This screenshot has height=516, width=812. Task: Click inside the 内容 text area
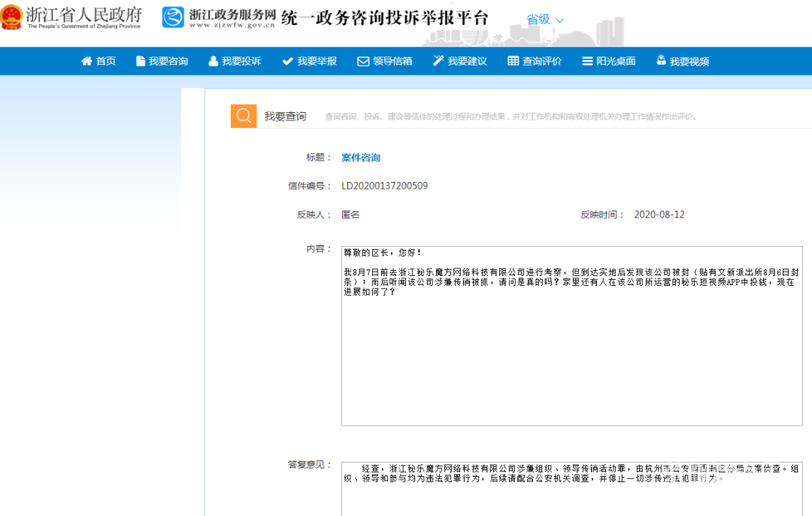(571, 354)
